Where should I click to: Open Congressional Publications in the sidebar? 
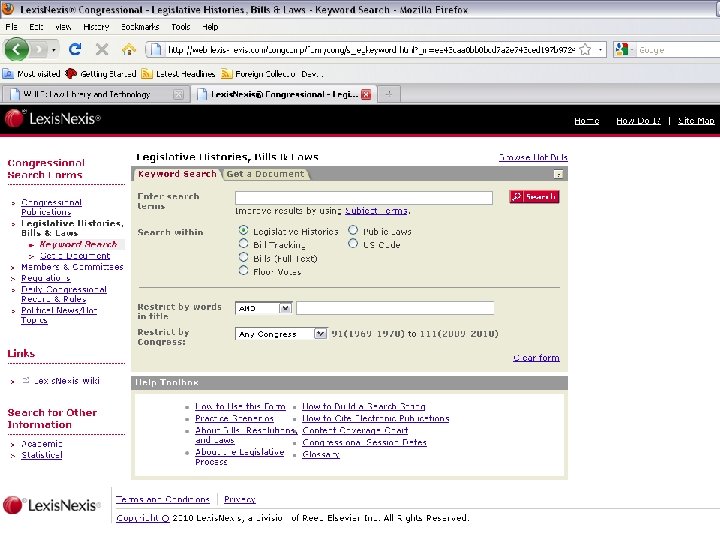[x=51, y=207]
